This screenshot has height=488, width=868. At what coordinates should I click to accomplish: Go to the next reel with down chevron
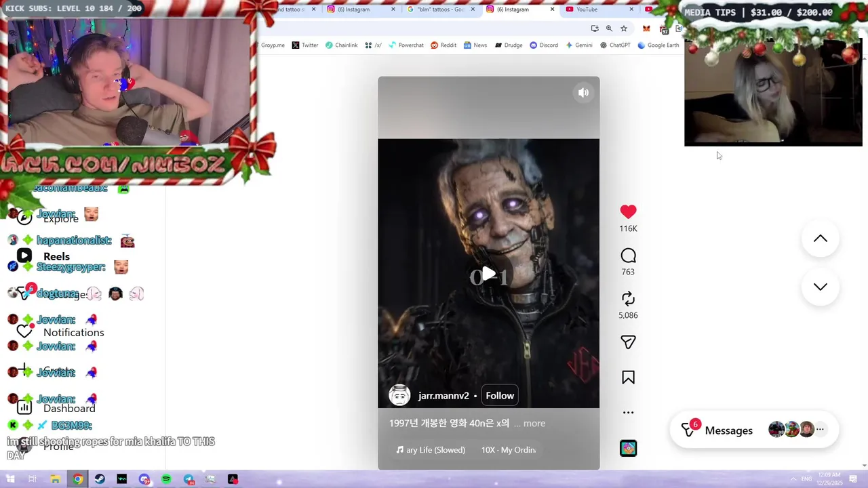pyautogui.click(x=821, y=287)
